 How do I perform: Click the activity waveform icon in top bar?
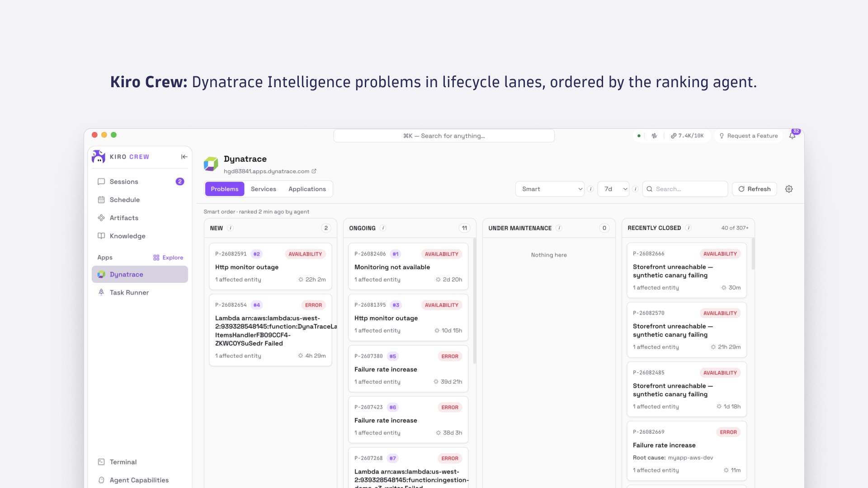pos(654,136)
